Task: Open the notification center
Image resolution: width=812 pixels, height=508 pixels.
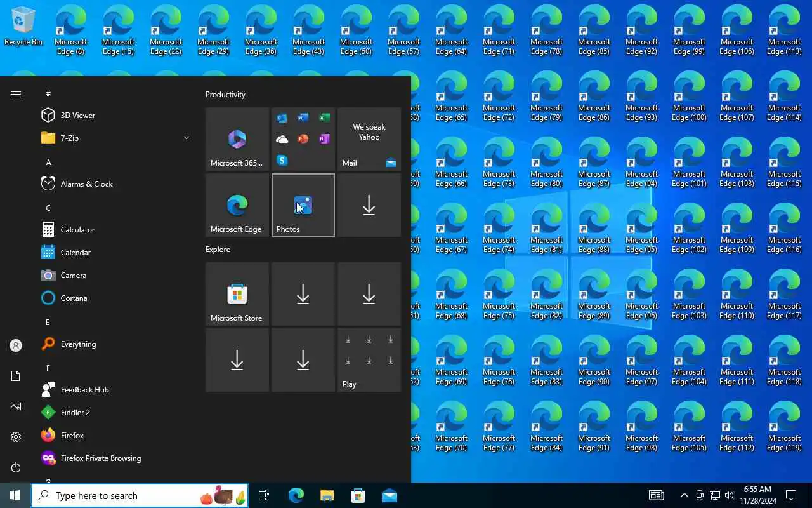Action: [791, 495]
